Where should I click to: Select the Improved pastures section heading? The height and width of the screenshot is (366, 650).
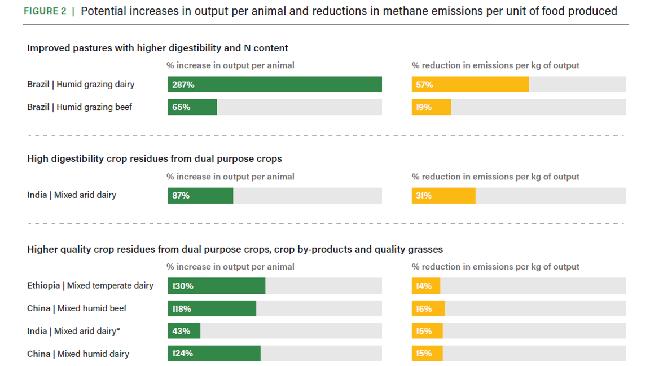158,48
